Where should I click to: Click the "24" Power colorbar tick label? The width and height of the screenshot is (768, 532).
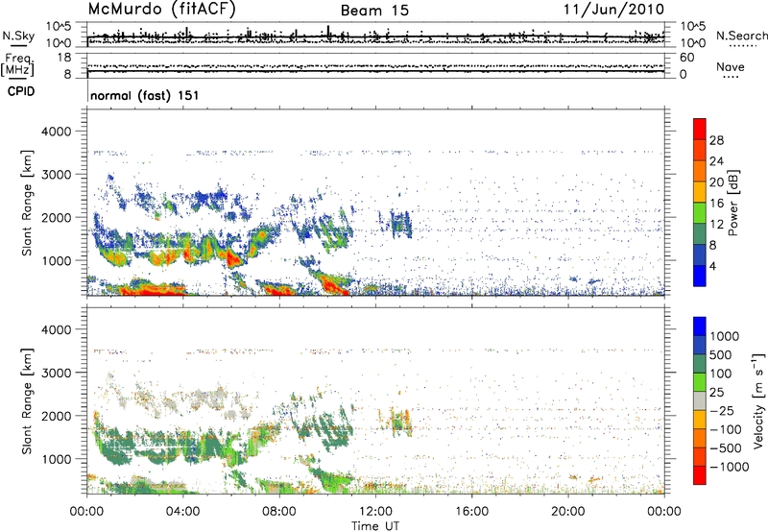pyautogui.click(x=716, y=161)
